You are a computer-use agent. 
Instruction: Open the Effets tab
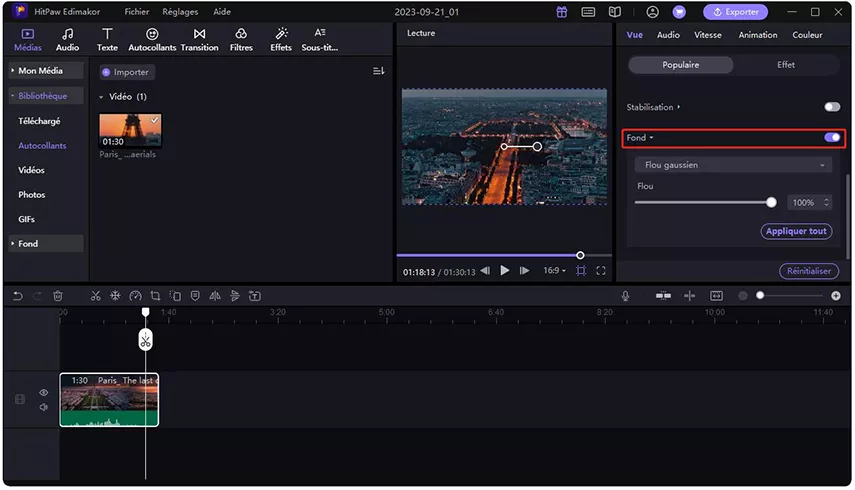tap(281, 40)
